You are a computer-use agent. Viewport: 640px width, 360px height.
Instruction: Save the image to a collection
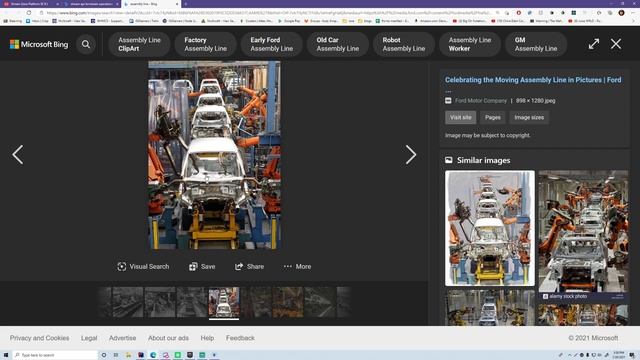pos(202,267)
